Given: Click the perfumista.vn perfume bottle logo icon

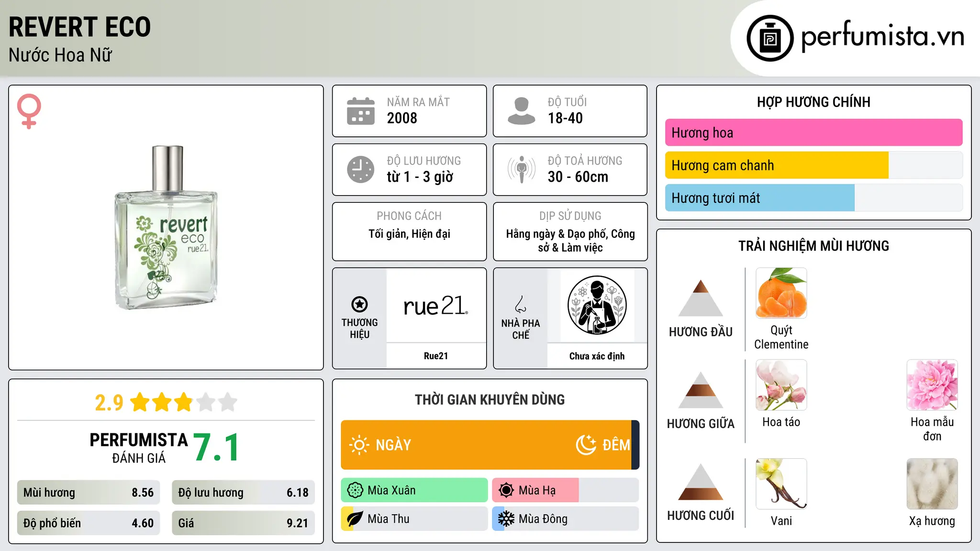Looking at the screenshot, I should [770, 38].
